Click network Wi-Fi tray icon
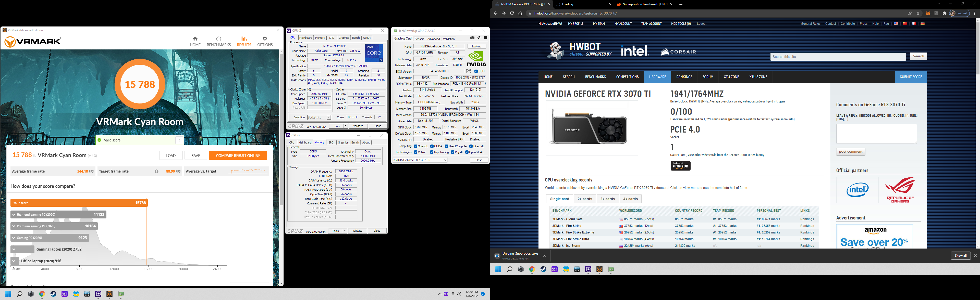 click(453, 294)
